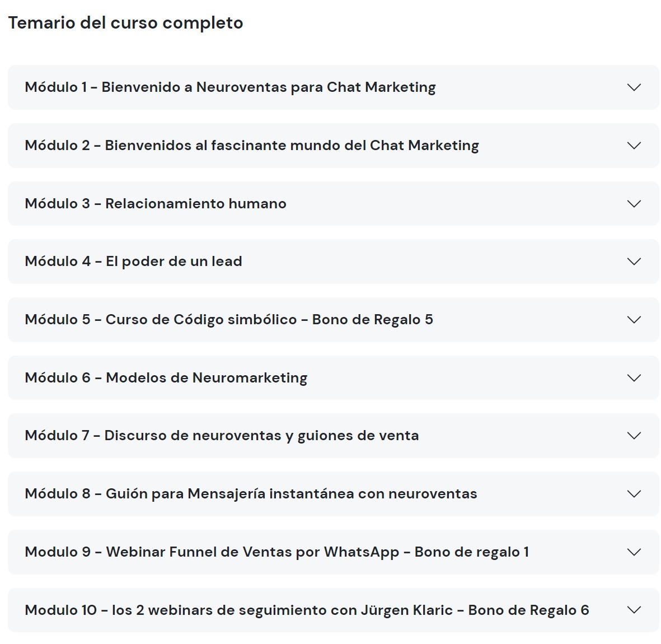Select the 'Bienvenido a Neuroventas para Chat Marketing' title
This screenshot has width=661, height=644.
(x=268, y=87)
